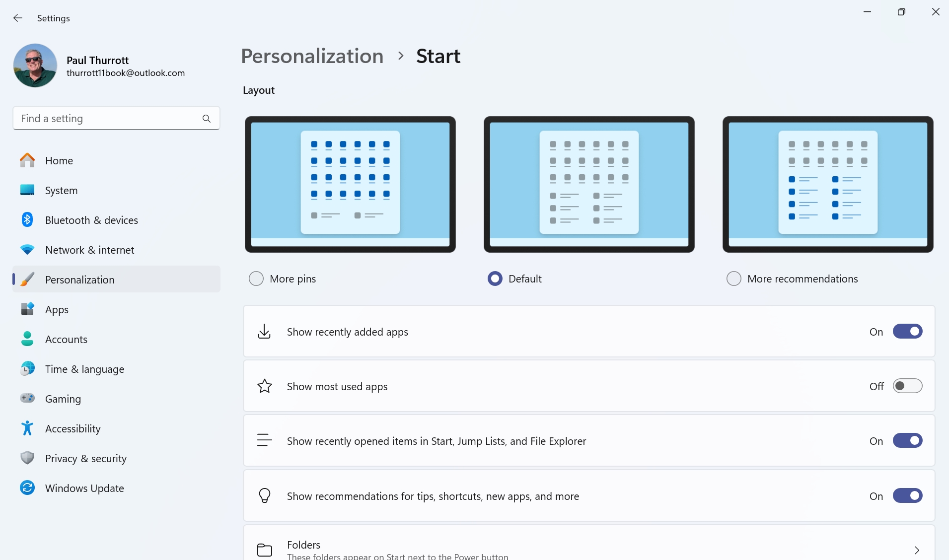The height and width of the screenshot is (560, 949).
Task: Click the Privacy & security shield icon
Action: click(27, 458)
